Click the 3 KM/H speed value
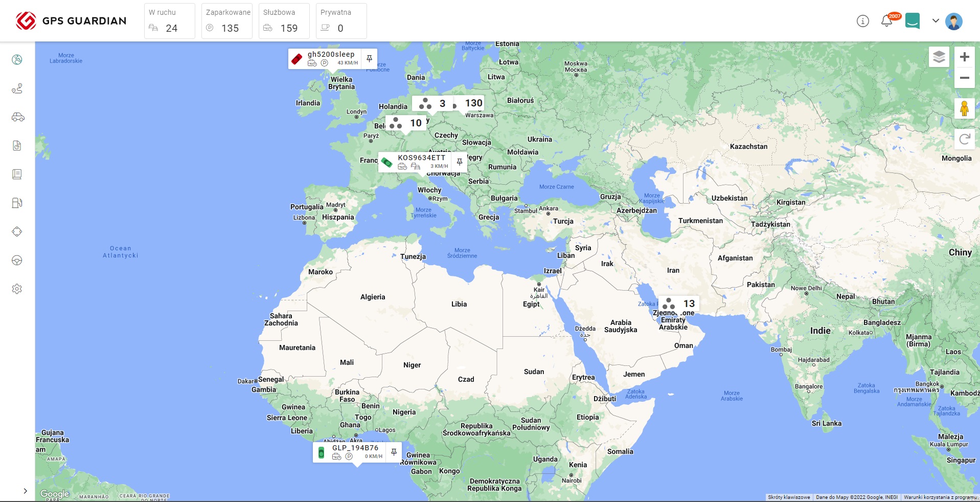The width and height of the screenshot is (980, 502). pos(439,166)
